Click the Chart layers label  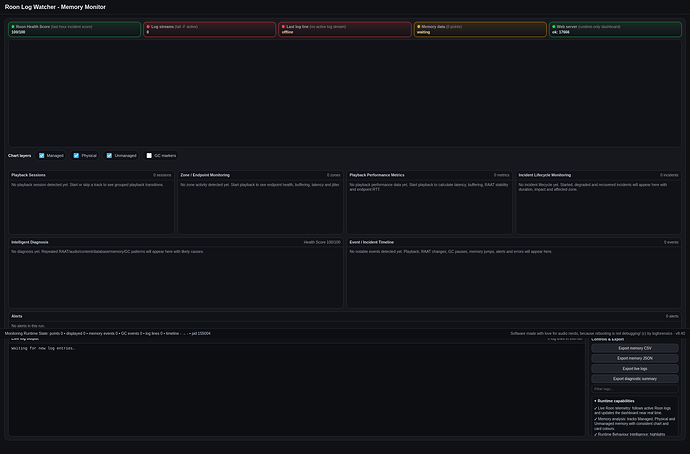(x=19, y=156)
